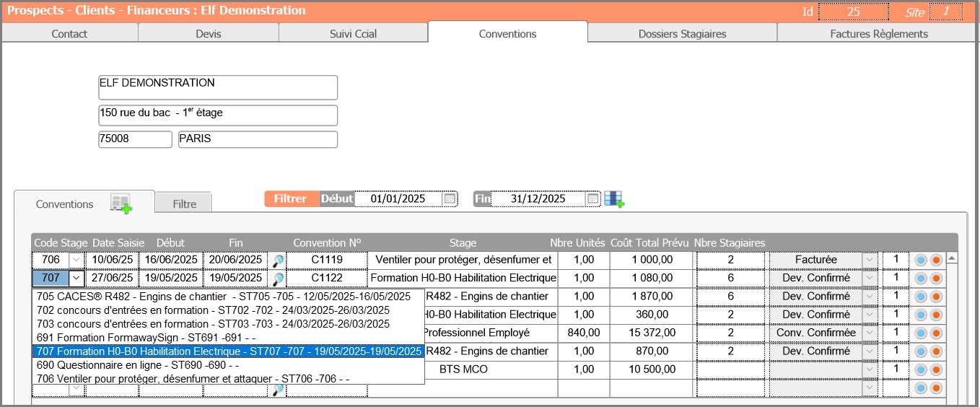Viewport: 980px width, 407px height.
Task: Click blue round button on the Conv. Confirmée row
Action: (921, 333)
